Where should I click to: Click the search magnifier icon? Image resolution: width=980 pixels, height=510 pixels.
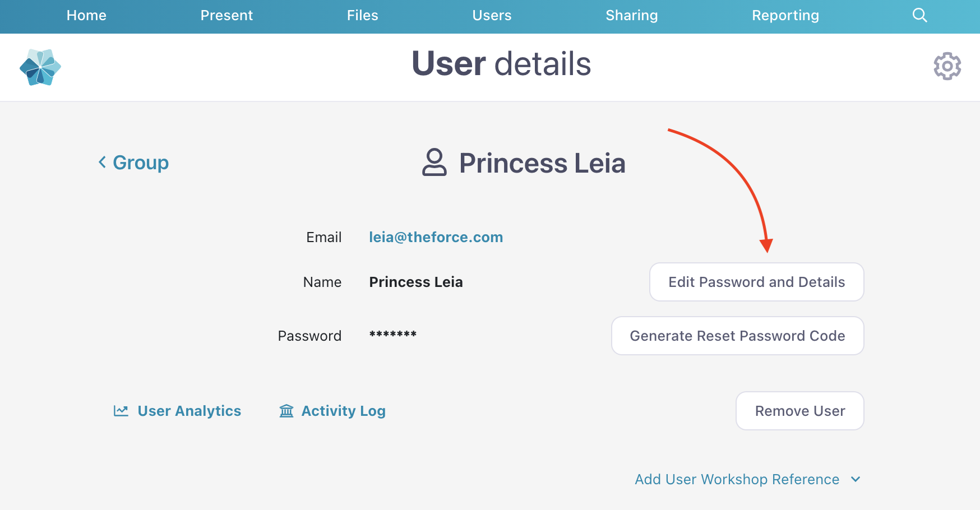click(919, 15)
